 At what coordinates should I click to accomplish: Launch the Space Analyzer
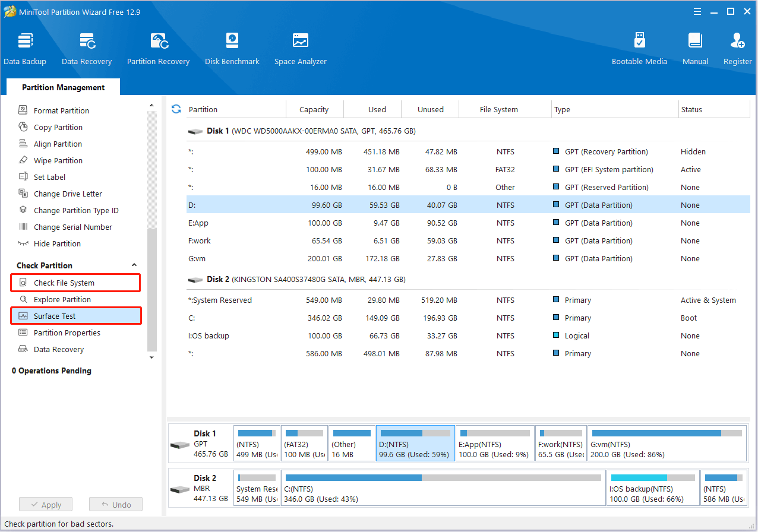click(300, 47)
